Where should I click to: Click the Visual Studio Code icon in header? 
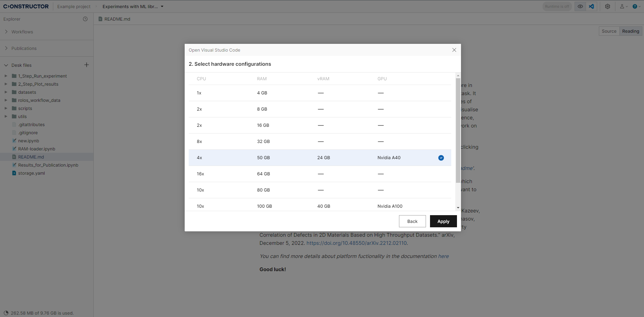591,6
